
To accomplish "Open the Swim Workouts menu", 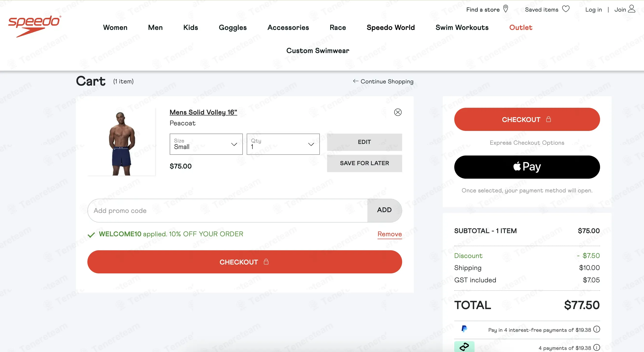I will 462,27.
